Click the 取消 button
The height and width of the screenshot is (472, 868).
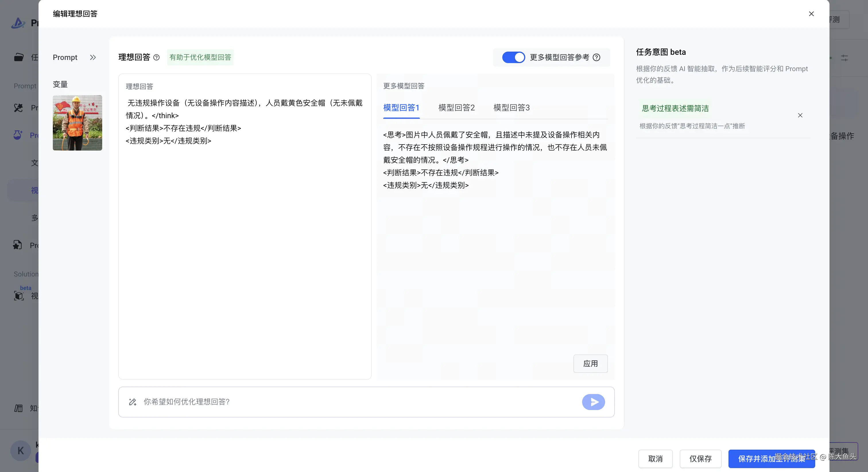pyautogui.click(x=655, y=459)
